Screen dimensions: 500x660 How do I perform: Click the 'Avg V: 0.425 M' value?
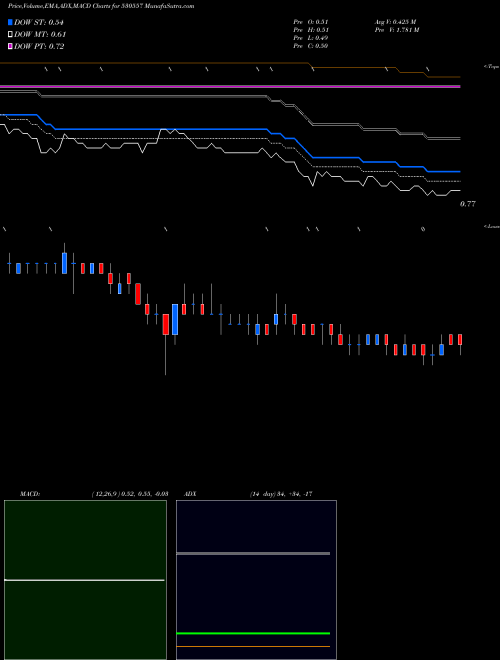point(396,22)
